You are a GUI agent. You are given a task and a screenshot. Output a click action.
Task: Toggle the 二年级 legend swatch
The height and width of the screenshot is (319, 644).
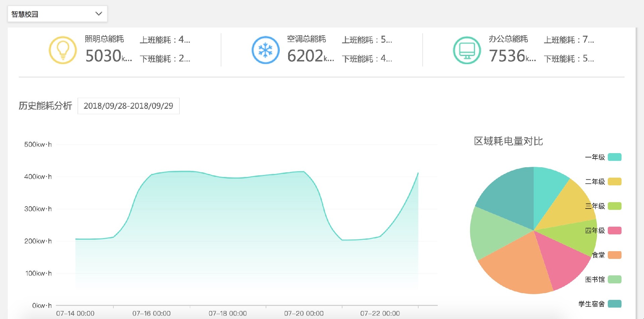[x=614, y=182]
